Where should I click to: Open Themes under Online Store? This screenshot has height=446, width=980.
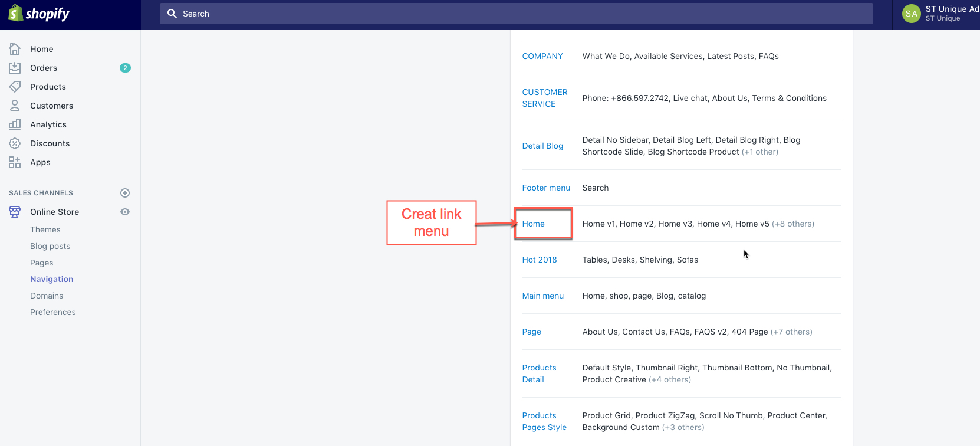point(45,229)
